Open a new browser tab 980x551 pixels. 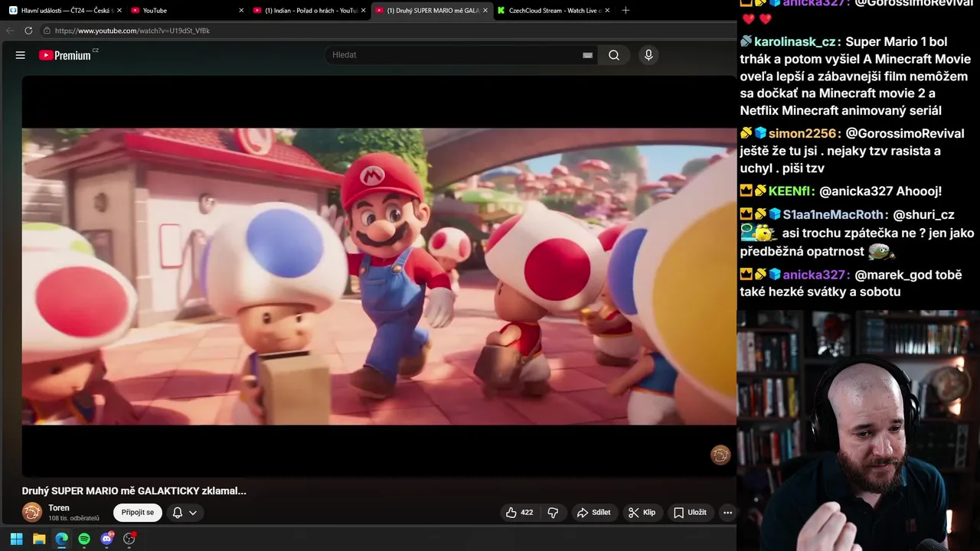click(x=626, y=11)
